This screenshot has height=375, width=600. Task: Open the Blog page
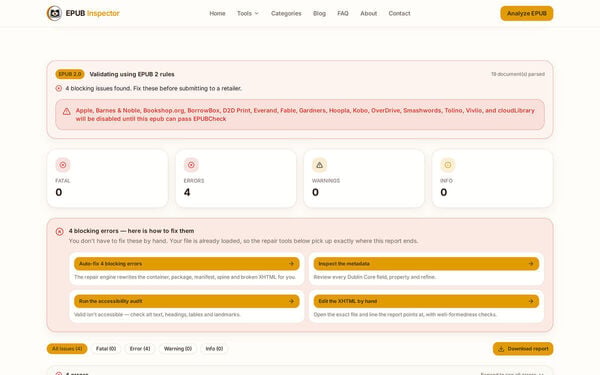pos(319,13)
